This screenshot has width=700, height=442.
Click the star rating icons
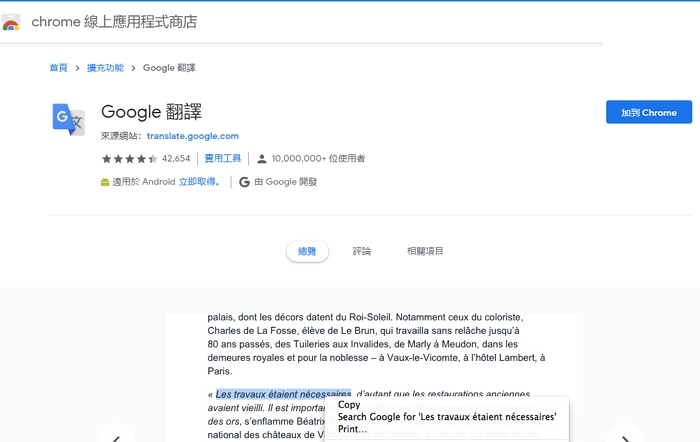(129, 158)
